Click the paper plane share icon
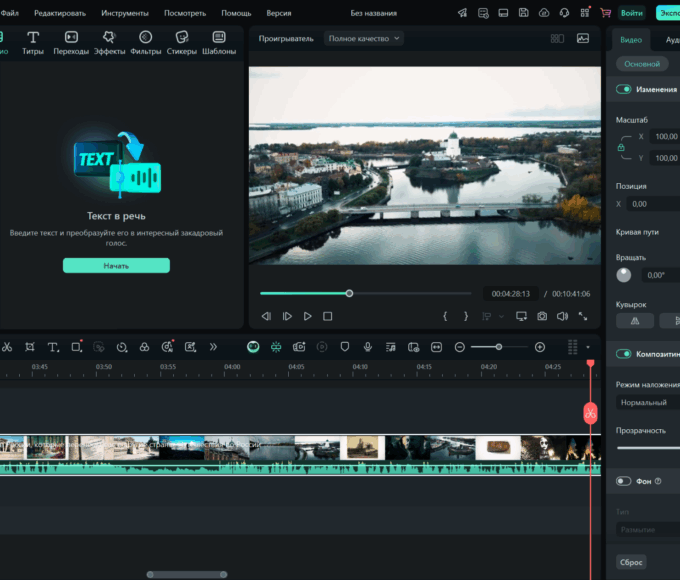The width and height of the screenshot is (680, 580). [x=462, y=13]
